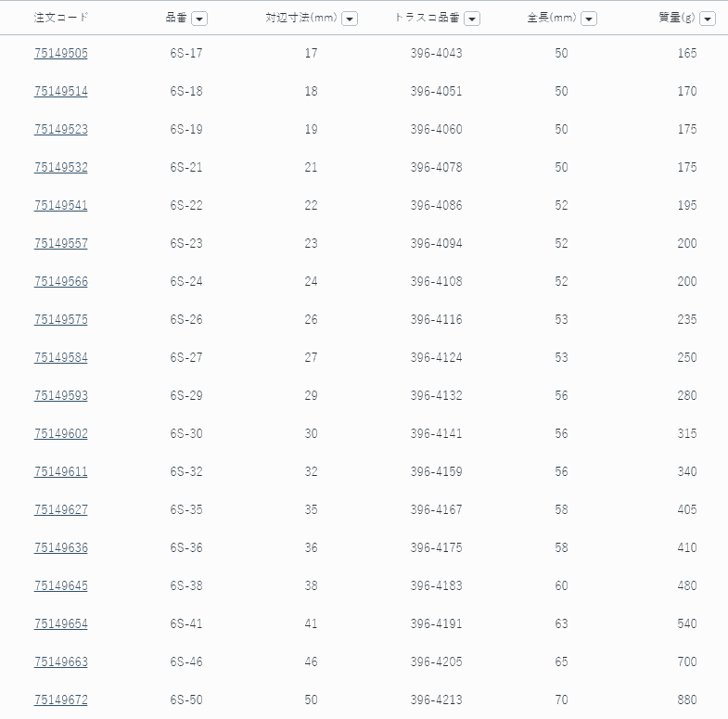Open order code 75149584 link
Image resolution: width=728 pixels, height=719 pixels.
pos(61,357)
